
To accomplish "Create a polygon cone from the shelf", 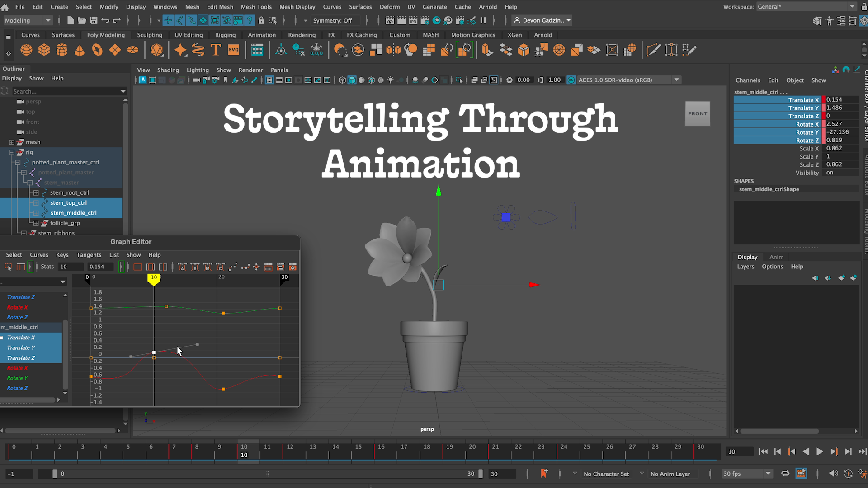I will (x=80, y=50).
